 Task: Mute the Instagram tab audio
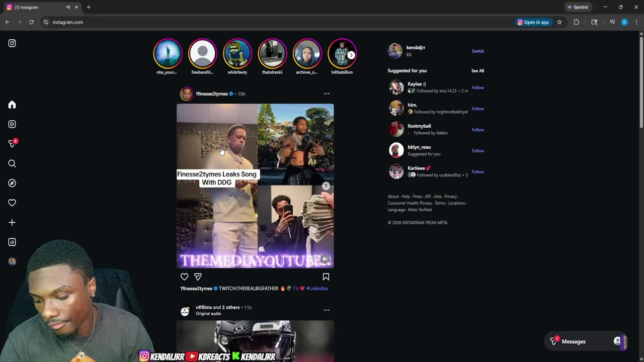tap(68, 7)
